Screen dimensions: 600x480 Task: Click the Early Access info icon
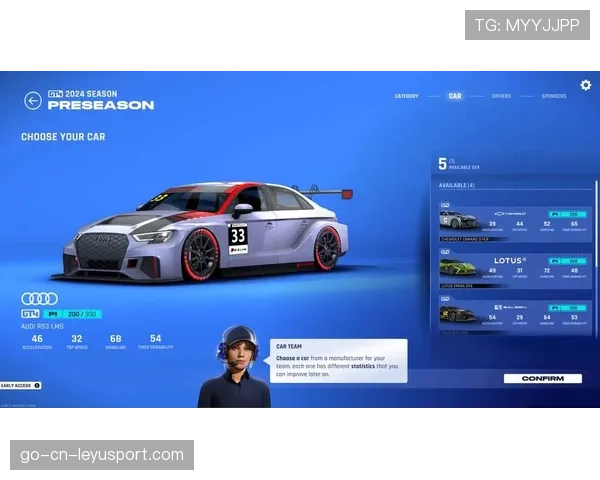point(37,385)
